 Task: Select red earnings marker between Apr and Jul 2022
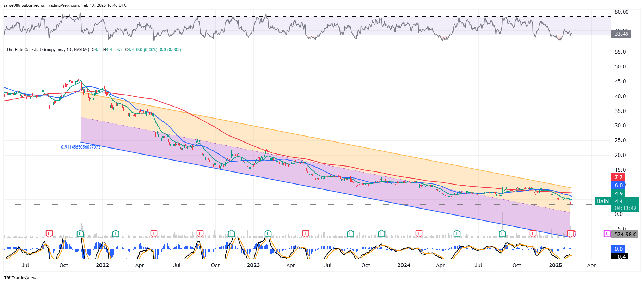coord(154,234)
